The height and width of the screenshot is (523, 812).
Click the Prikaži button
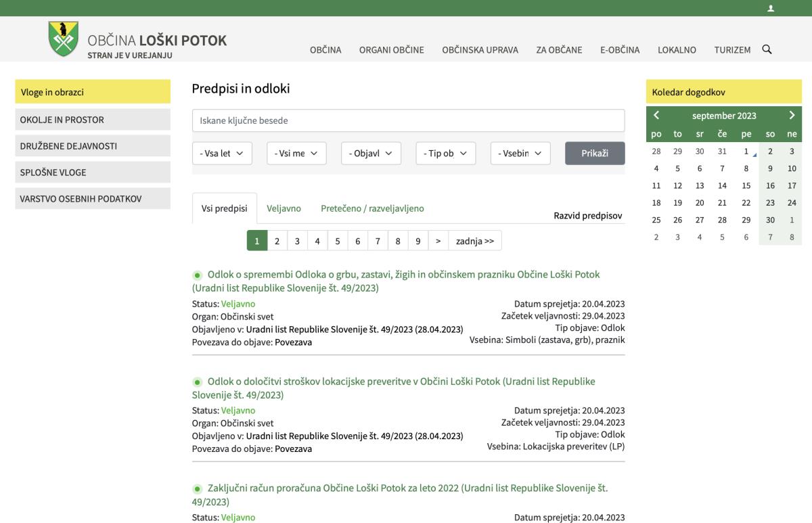[x=595, y=153]
